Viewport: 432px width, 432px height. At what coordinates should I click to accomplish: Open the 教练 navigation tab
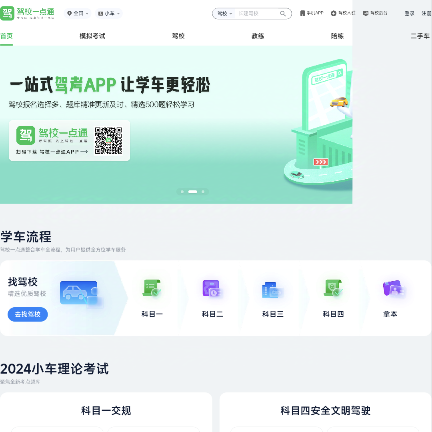coord(258,36)
